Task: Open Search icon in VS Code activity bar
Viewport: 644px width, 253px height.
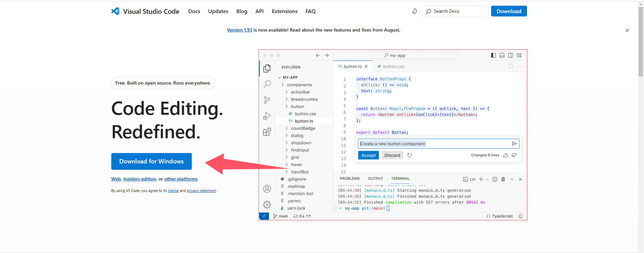Action: coord(267,84)
